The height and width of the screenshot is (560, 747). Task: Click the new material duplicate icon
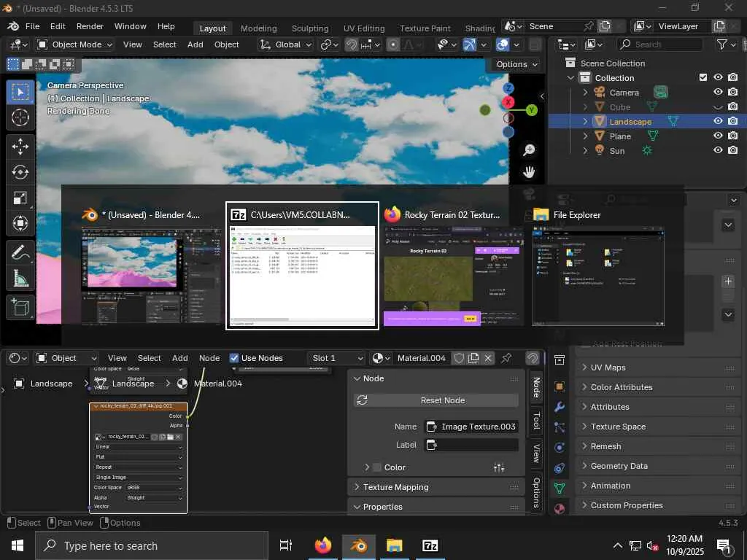pos(473,358)
